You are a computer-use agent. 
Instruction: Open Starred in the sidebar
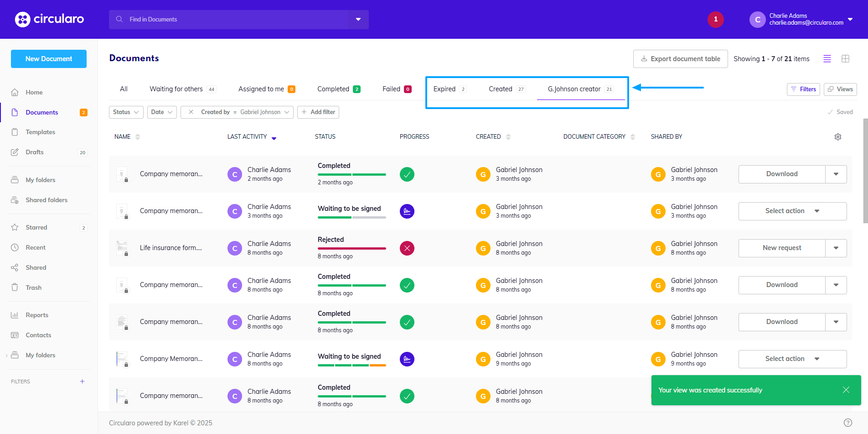pyautogui.click(x=36, y=227)
